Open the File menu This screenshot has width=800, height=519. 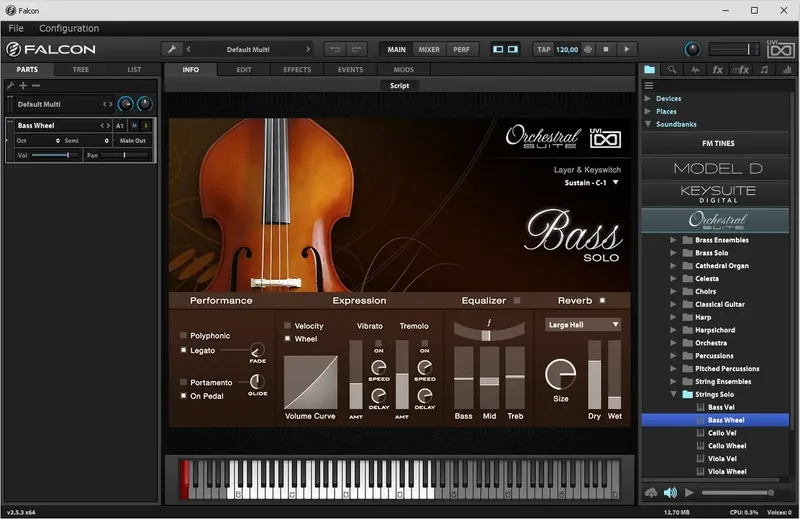pyautogui.click(x=16, y=28)
